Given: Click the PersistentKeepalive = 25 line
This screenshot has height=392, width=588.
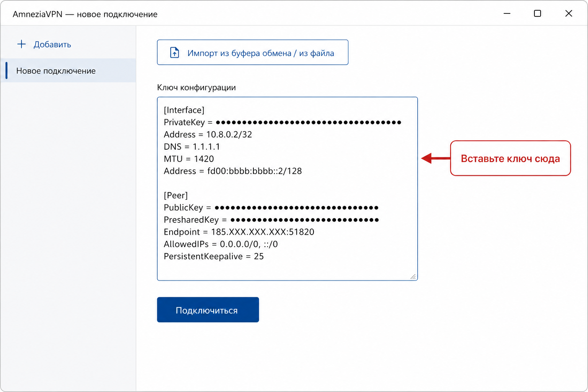Looking at the screenshot, I should [214, 256].
